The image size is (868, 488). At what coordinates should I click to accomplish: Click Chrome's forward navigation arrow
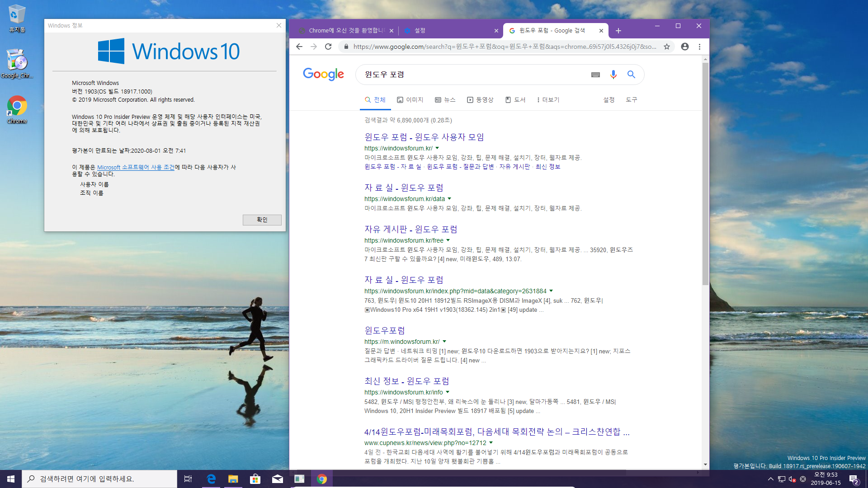314,47
